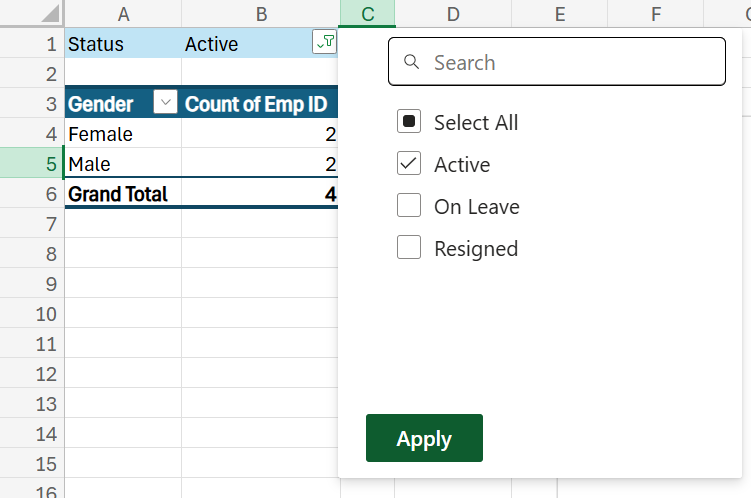Screen dimensions: 751x498
Task: Select the Count of Emp ID header
Action: click(x=257, y=104)
